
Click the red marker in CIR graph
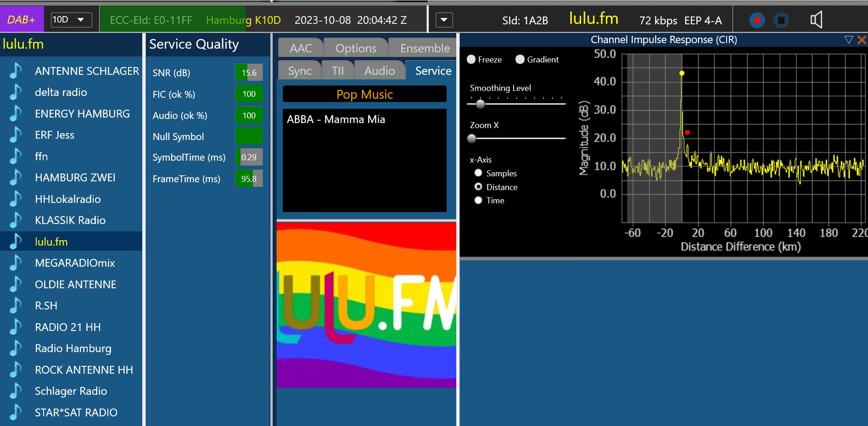coord(687,132)
